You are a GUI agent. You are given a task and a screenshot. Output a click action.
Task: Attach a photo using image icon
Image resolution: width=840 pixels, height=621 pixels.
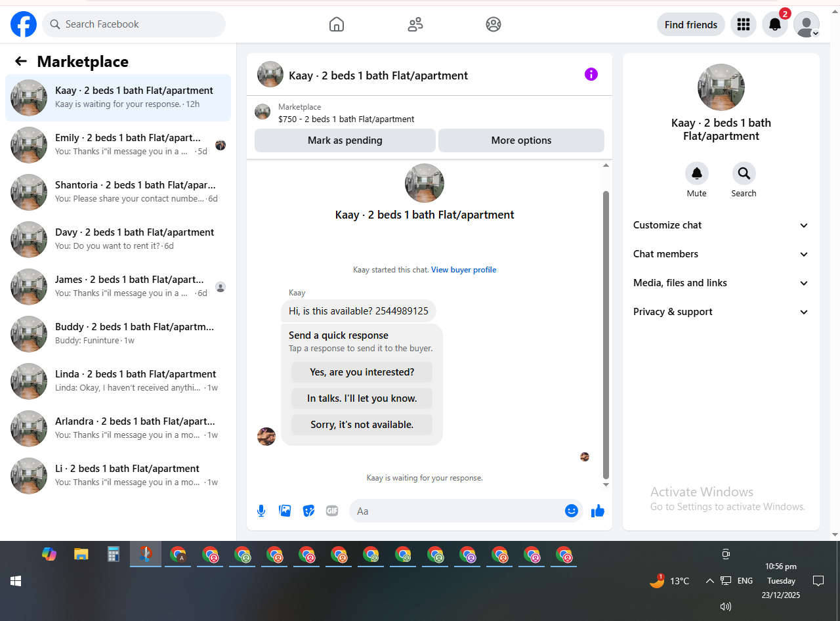coord(285,511)
